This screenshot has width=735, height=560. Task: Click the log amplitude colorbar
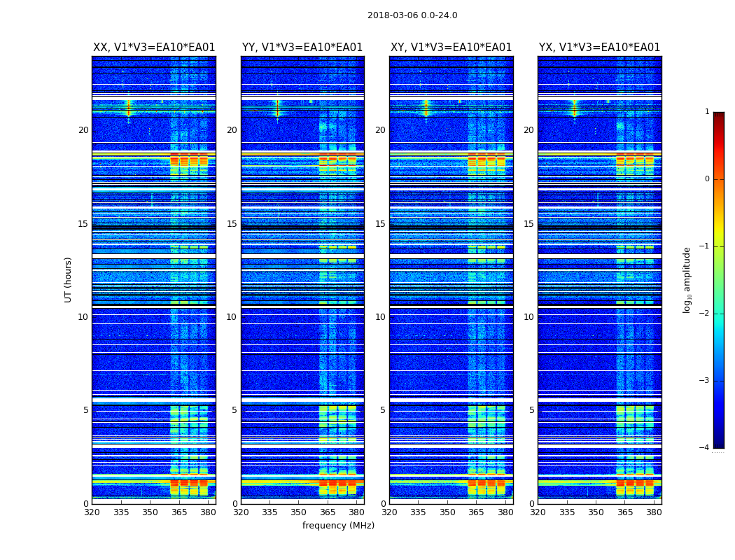point(719,280)
